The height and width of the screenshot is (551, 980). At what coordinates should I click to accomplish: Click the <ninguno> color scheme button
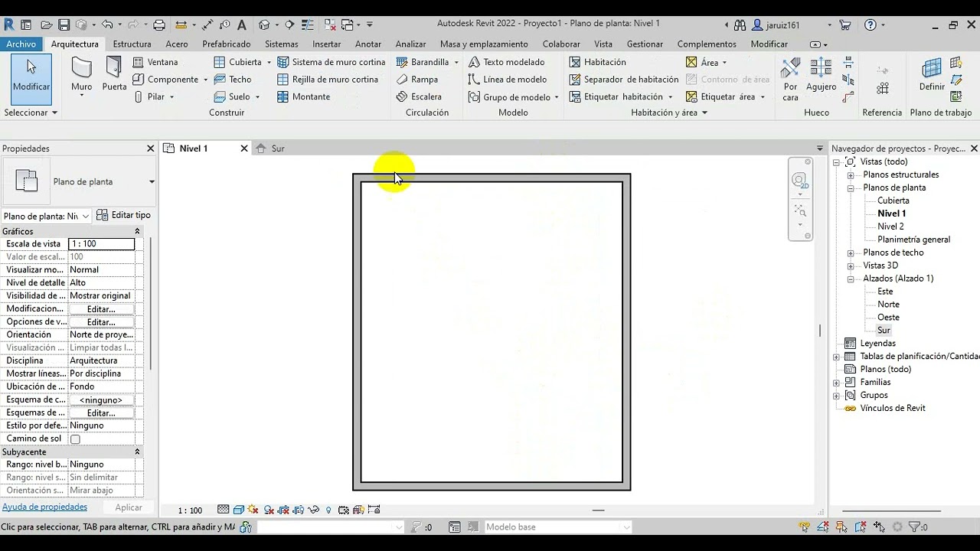coord(101,400)
